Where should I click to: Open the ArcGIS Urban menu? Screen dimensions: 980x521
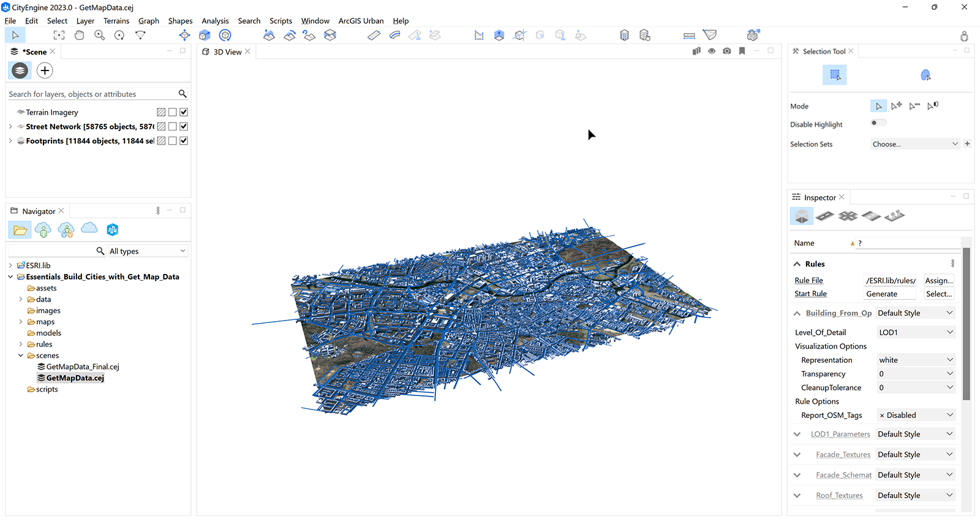(x=361, y=21)
